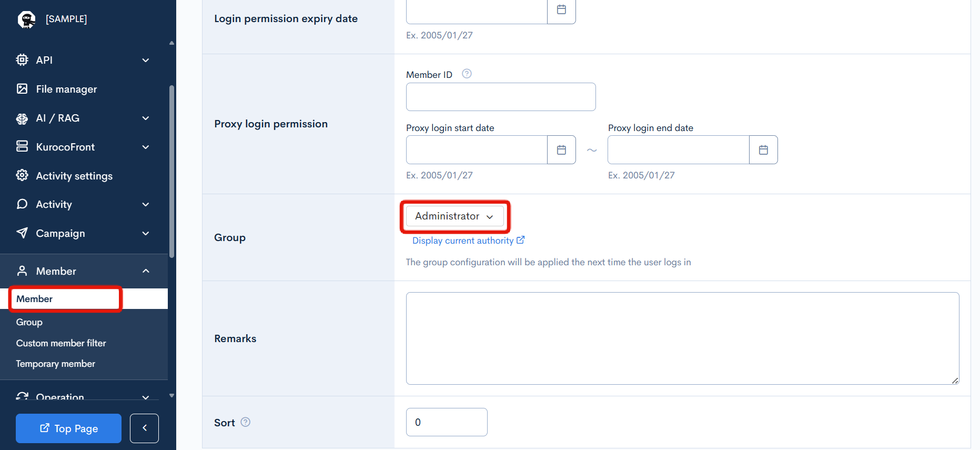Click the Activity settings gear icon
Viewport: 980px width, 450px height.
(22, 175)
